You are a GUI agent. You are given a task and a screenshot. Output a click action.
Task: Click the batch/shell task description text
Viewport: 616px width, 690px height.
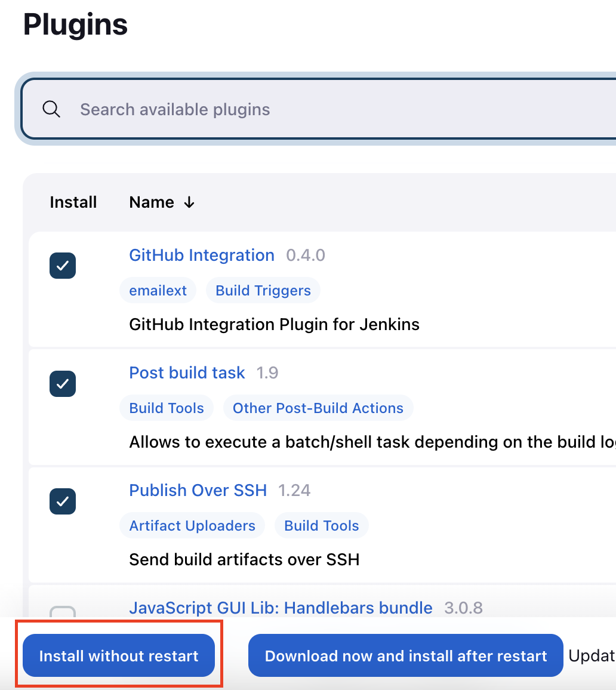[372, 442]
